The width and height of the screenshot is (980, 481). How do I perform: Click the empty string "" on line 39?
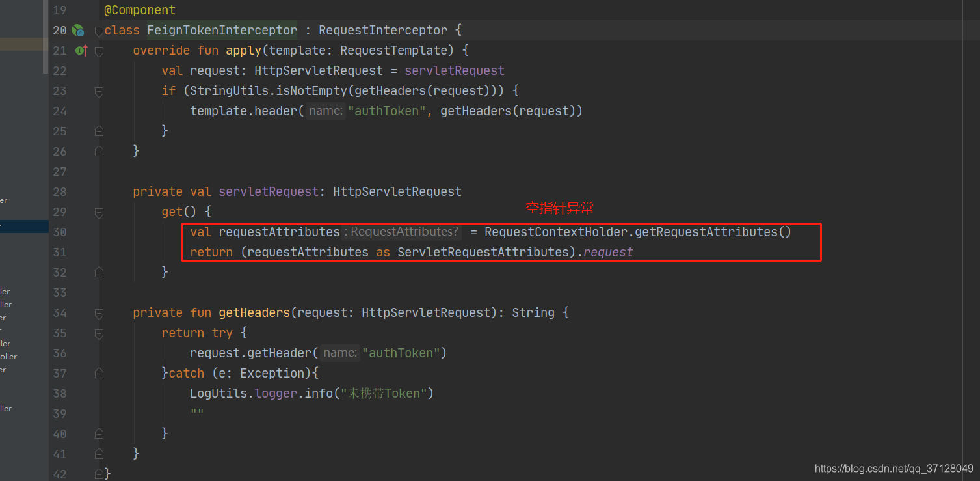coord(197,413)
